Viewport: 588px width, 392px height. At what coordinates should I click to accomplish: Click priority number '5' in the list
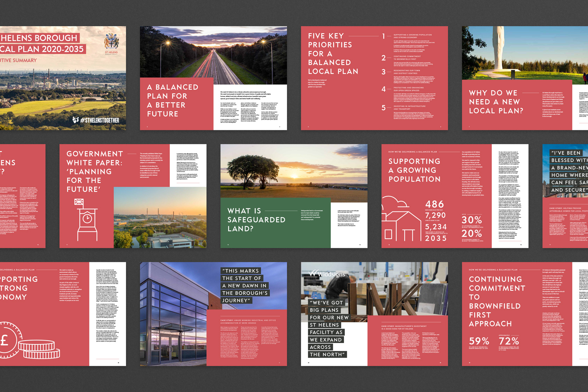384,108
